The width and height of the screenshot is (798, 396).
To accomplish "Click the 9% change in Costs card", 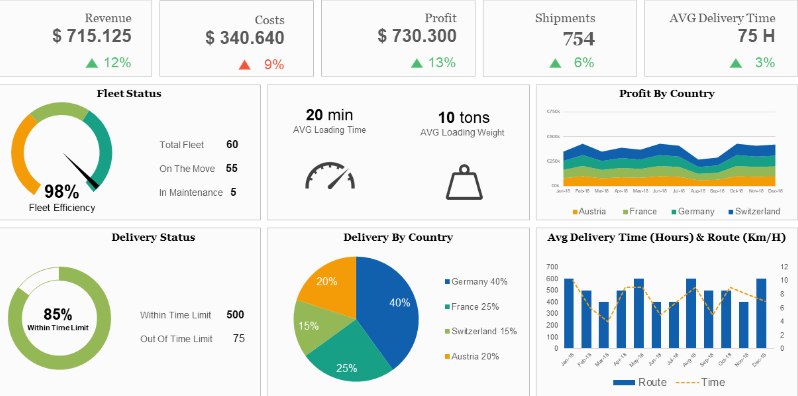I will (x=274, y=65).
